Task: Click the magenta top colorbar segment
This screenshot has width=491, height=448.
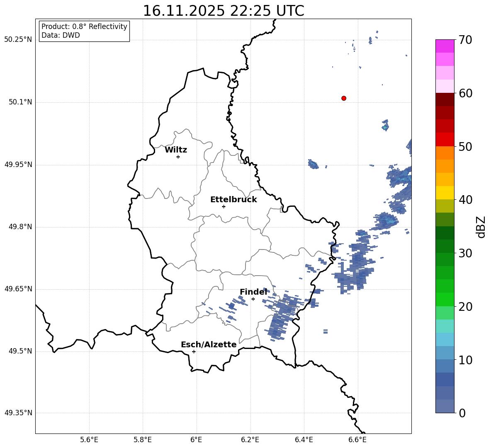Action: pyautogui.click(x=445, y=46)
